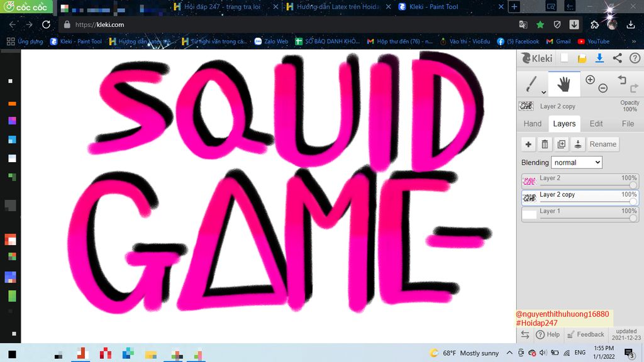Click the kleki.com address bar
This screenshot has height=362, width=644.
pyautogui.click(x=287, y=25)
